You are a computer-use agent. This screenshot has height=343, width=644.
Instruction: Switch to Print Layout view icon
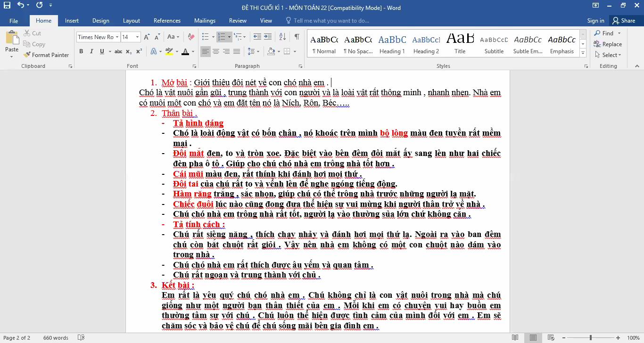(x=533, y=338)
